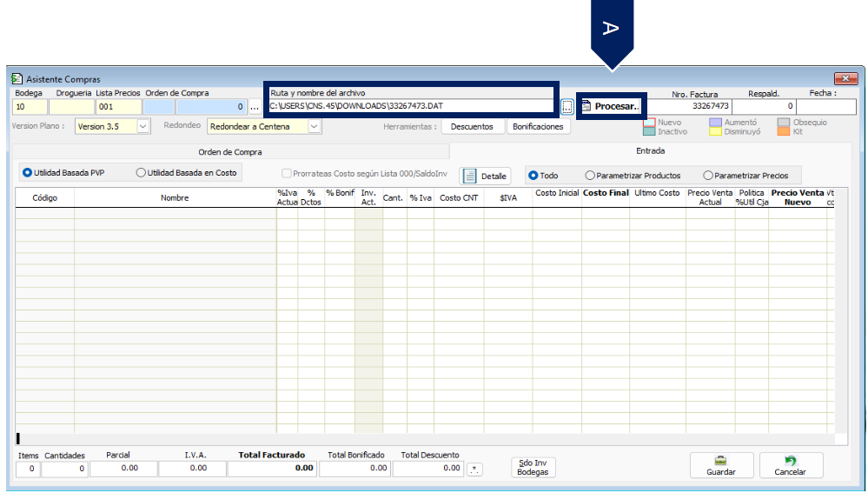Viewport: 868px width, 493px height.
Task: Click the Nombre column header
Action: coord(175,197)
